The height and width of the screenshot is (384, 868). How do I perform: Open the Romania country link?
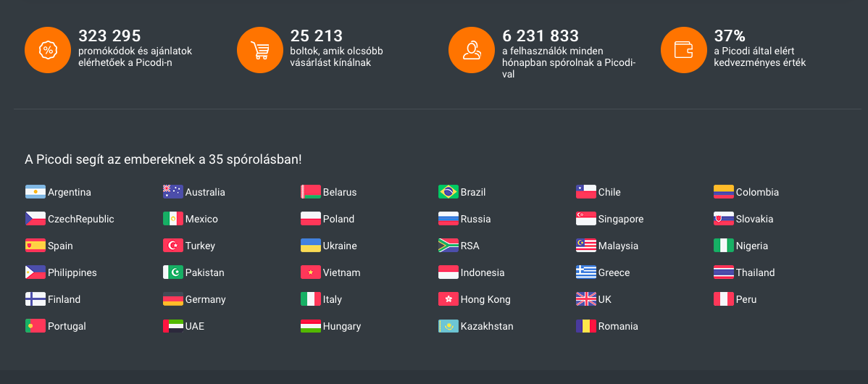coord(618,326)
